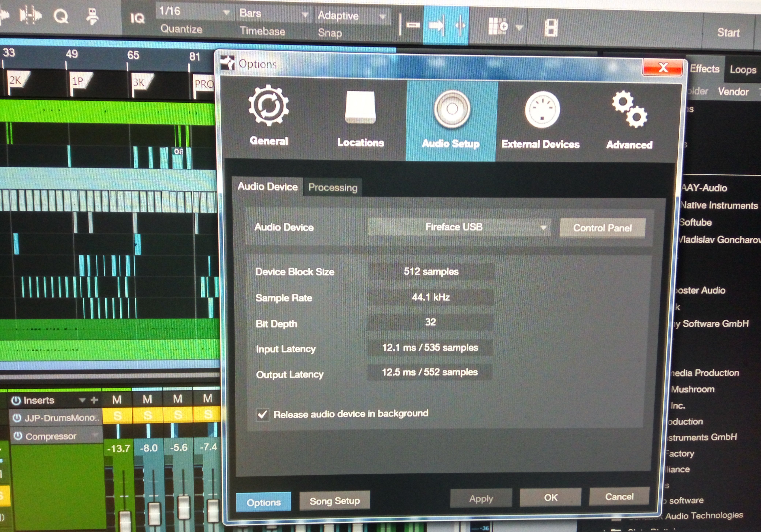Screen dimensions: 761x532
Task: Click the IQ input quantize icon
Action: tap(137, 18)
